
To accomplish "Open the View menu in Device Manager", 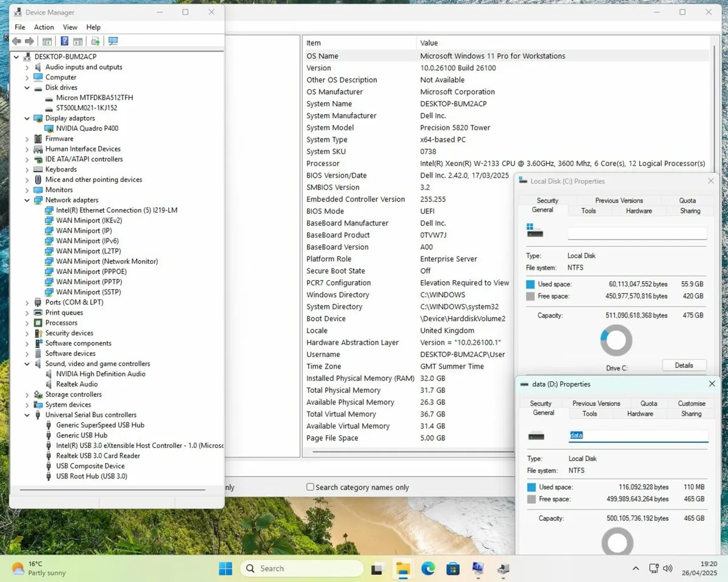I will [70, 27].
